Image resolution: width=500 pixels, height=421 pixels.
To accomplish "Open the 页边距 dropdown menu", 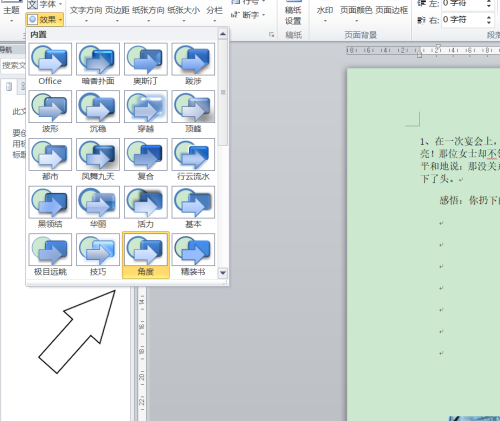I will (x=117, y=13).
